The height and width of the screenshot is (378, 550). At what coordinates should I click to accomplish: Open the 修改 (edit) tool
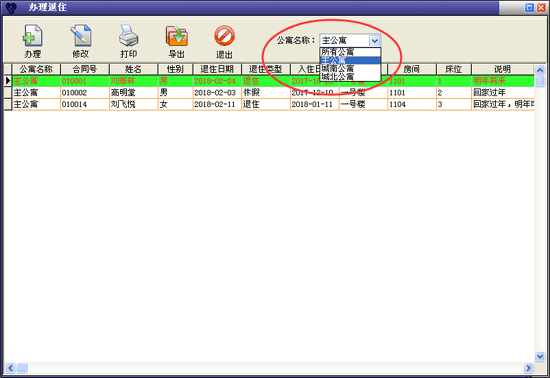(81, 36)
